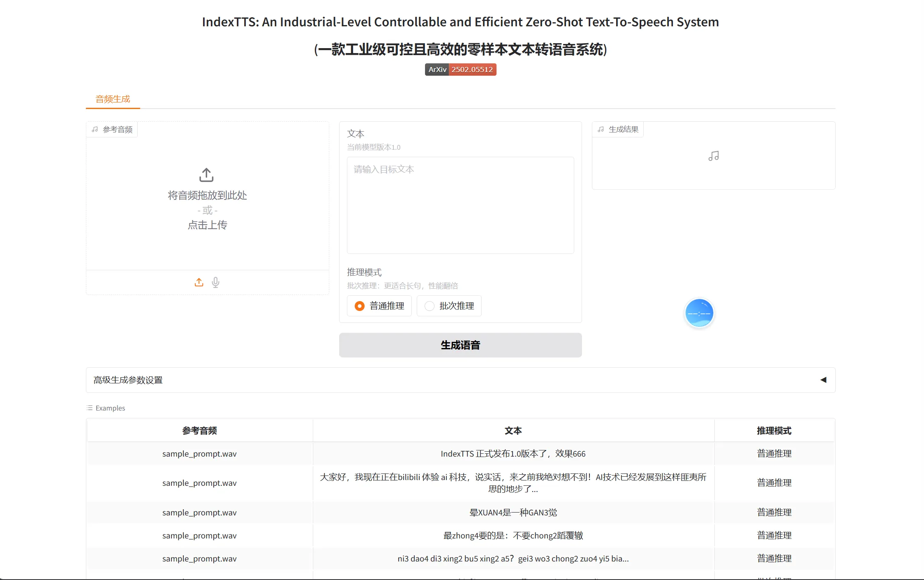Click the upload file icon below audio dropzone
924x580 pixels.
[199, 282]
